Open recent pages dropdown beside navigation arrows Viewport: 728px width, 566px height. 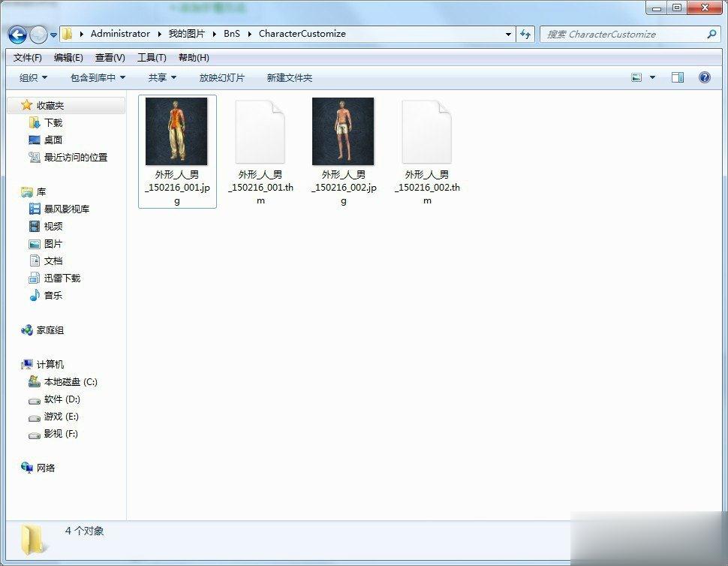53,35
